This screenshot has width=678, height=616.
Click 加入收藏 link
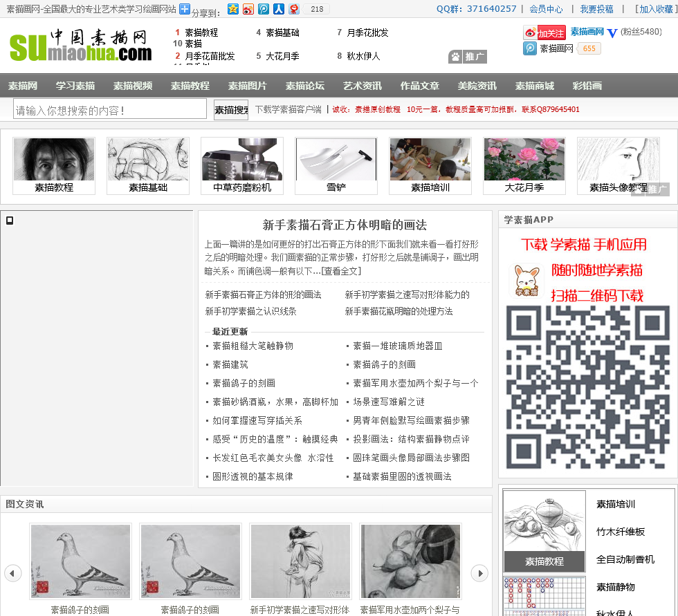pyautogui.click(x=656, y=9)
